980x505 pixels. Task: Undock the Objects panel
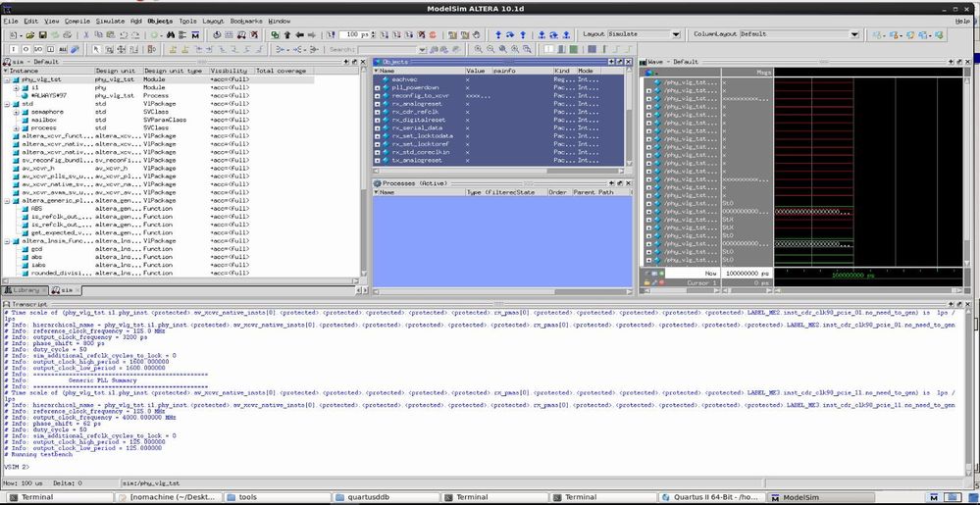tap(619, 62)
